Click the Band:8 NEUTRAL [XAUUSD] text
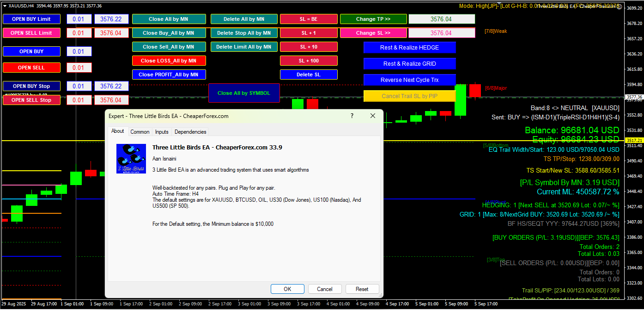 tap(575, 108)
